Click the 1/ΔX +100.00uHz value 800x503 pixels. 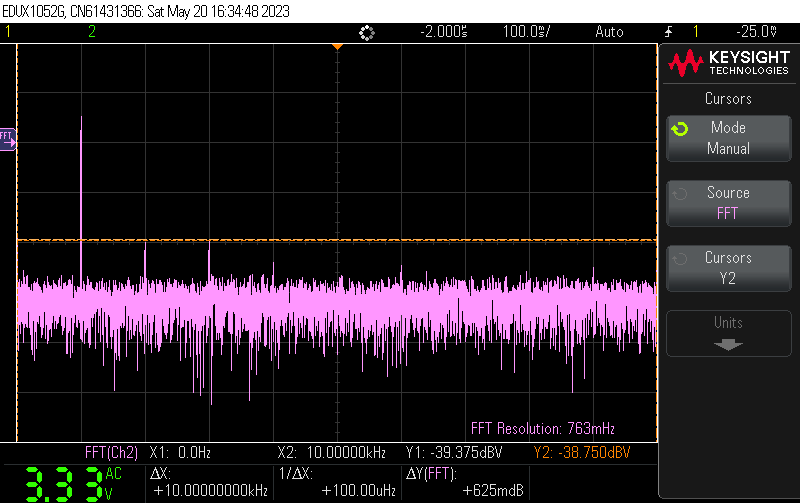coord(359,491)
